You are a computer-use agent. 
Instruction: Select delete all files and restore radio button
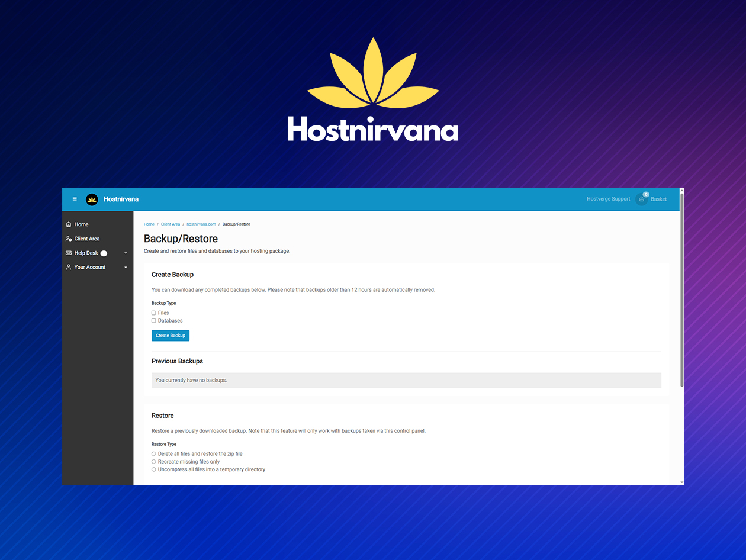pyautogui.click(x=153, y=453)
